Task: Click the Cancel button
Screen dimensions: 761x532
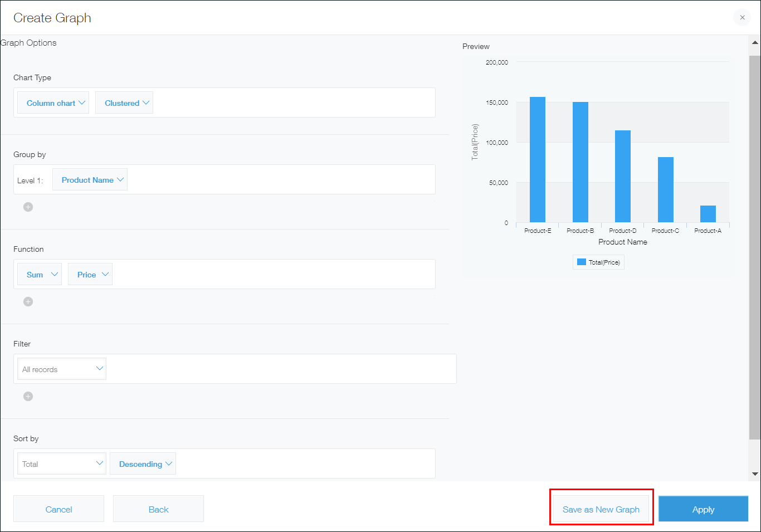Action: [x=58, y=509]
